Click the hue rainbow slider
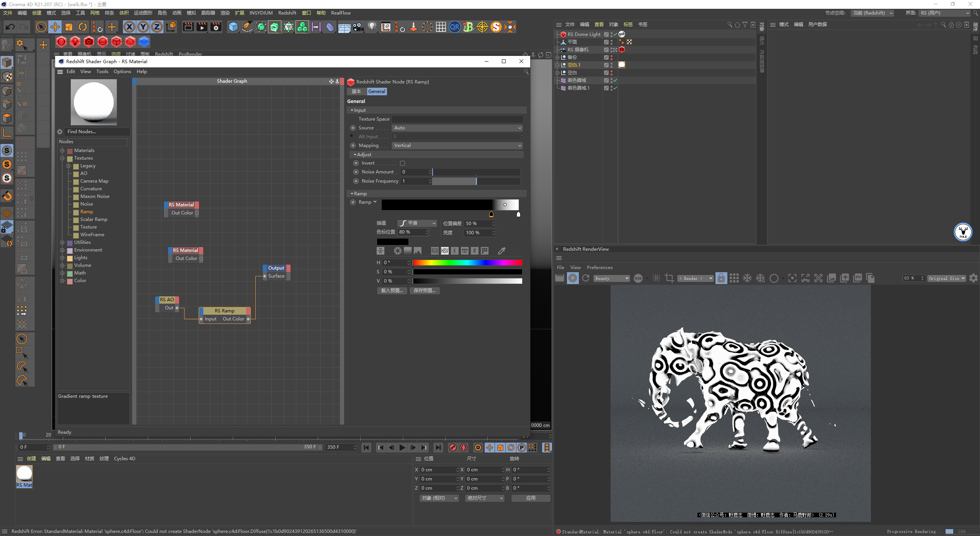Screen dimensions: 980x536 pyautogui.click(x=467, y=263)
